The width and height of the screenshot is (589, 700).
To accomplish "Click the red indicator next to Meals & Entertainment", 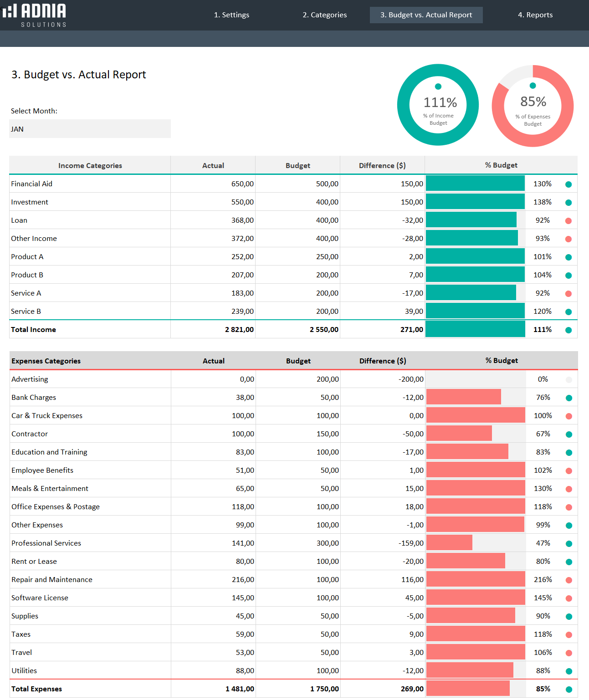I will point(568,488).
